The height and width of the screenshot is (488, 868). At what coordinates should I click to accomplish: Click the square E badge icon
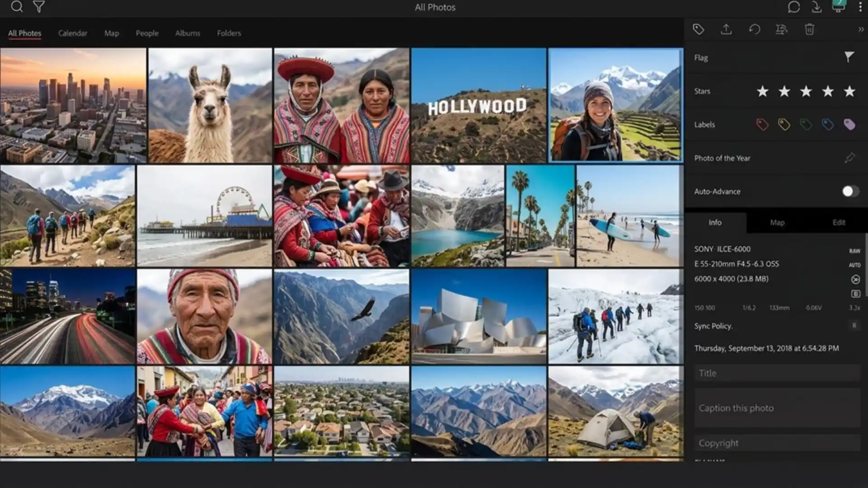click(855, 294)
